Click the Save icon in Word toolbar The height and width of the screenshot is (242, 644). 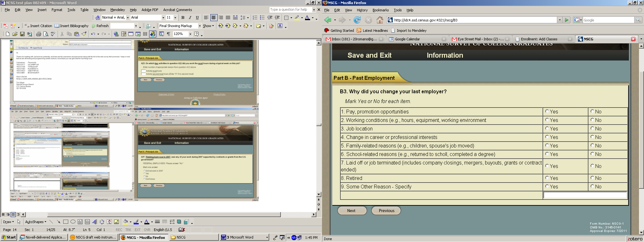(x=22, y=34)
